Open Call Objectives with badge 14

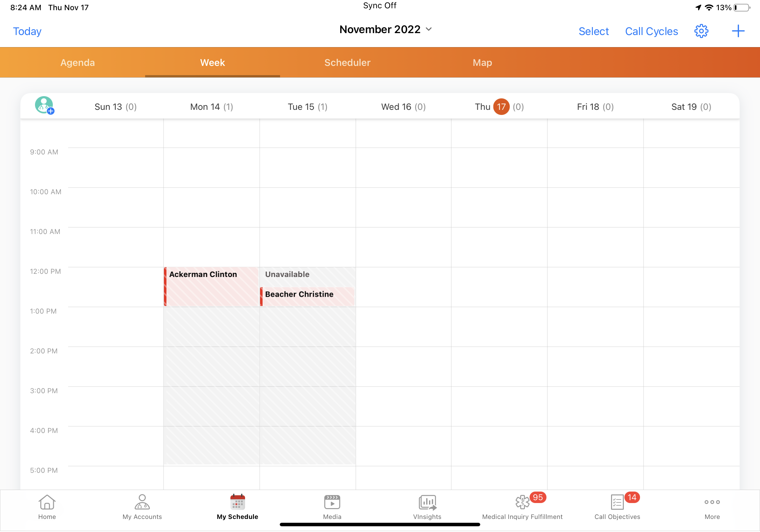point(617,507)
